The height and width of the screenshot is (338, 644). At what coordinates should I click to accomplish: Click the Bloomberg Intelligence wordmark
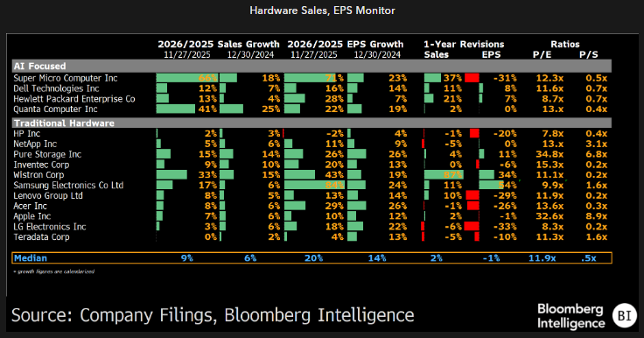570,316
